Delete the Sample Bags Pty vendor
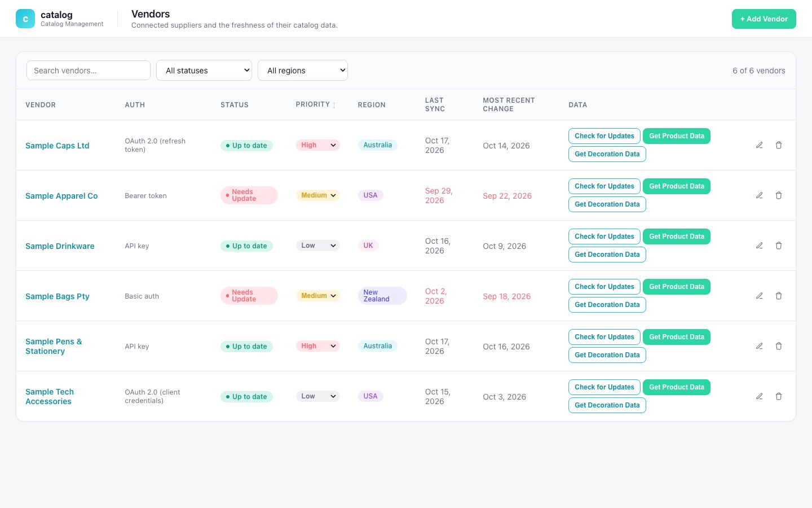 pyautogui.click(x=779, y=296)
